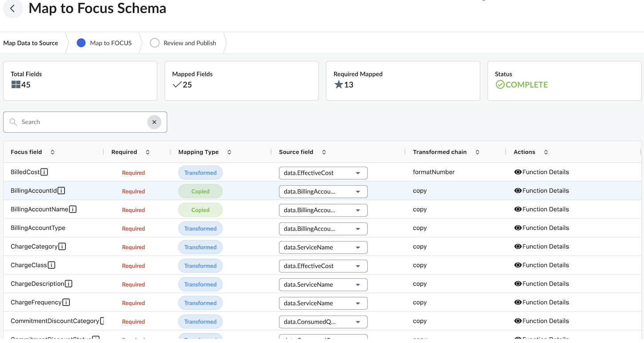View Function Details for BilledCost row
Image resolution: width=644 pixels, height=343 pixels.
[x=541, y=172]
